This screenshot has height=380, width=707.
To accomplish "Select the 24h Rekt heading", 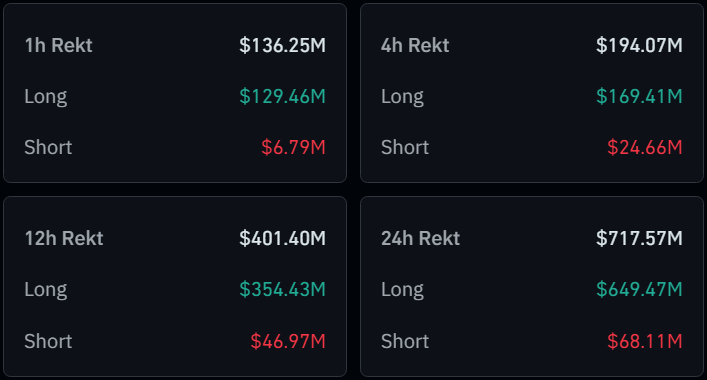I will click(x=421, y=238).
